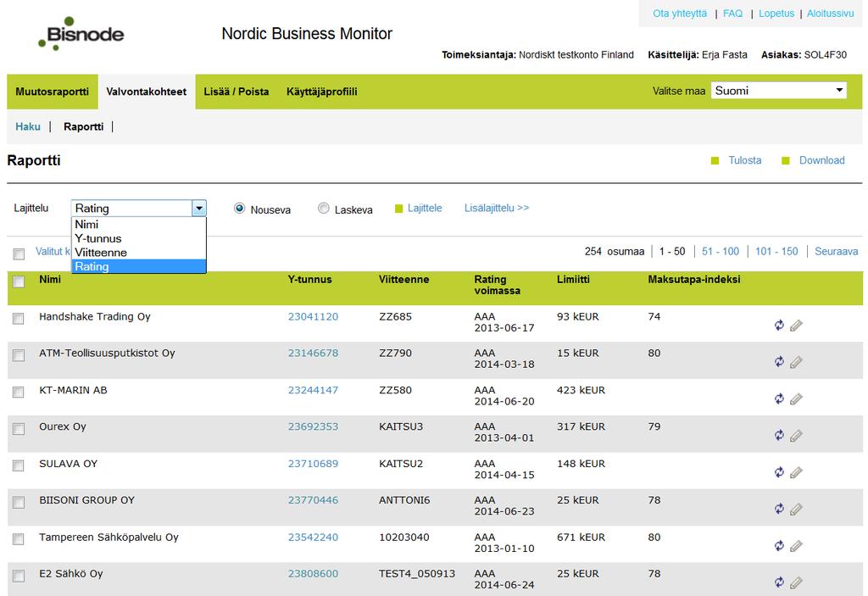Collapse the Lajittelu sort dropdown arrow
Viewport: 868px width, 596px height.
(x=198, y=209)
